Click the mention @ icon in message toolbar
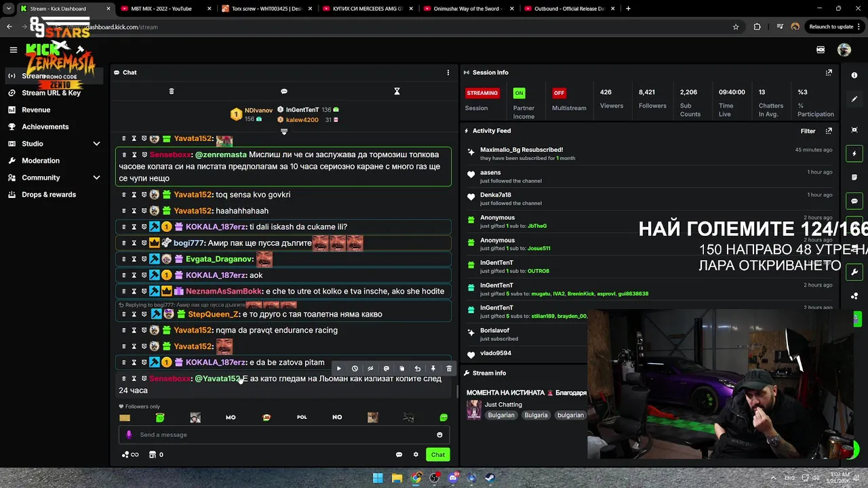The width and height of the screenshot is (868, 488). (386, 369)
